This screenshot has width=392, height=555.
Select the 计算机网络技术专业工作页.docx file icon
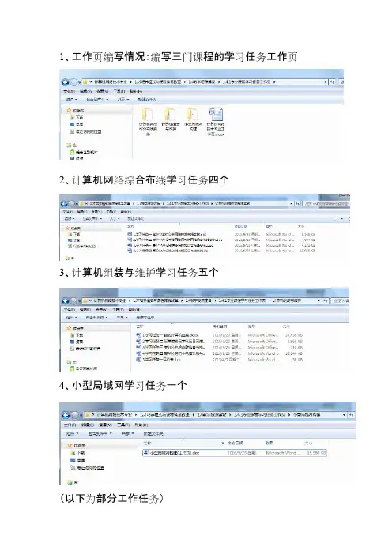point(216,115)
